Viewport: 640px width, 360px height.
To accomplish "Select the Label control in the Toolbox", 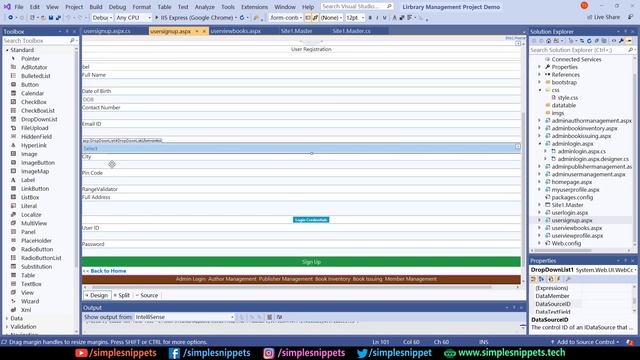I will (x=28, y=180).
